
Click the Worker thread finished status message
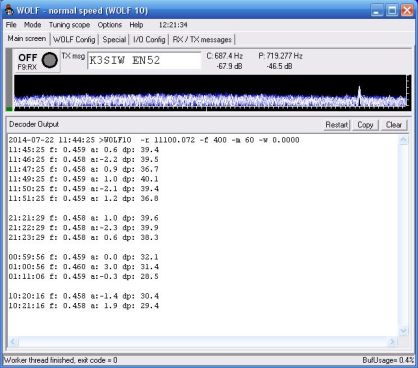click(x=60, y=360)
